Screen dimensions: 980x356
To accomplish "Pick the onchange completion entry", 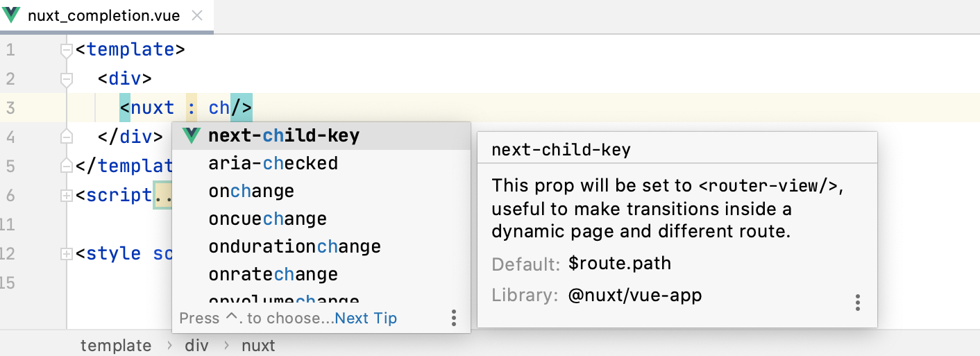I will point(251,191).
